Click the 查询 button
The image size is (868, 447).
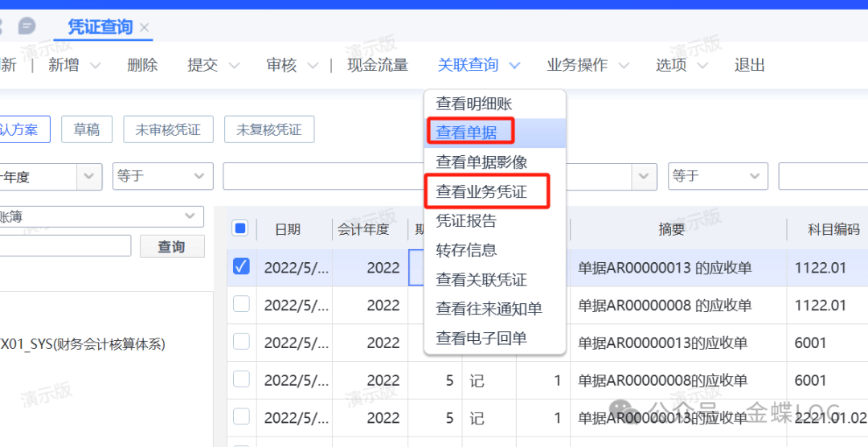(x=171, y=247)
